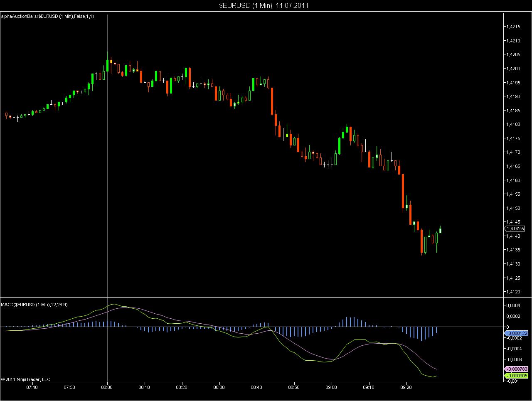Click the pink MACD average value tag -0,000783
Image resolution: width=532 pixels, height=401 pixels.
pyautogui.click(x=516, y=369)
